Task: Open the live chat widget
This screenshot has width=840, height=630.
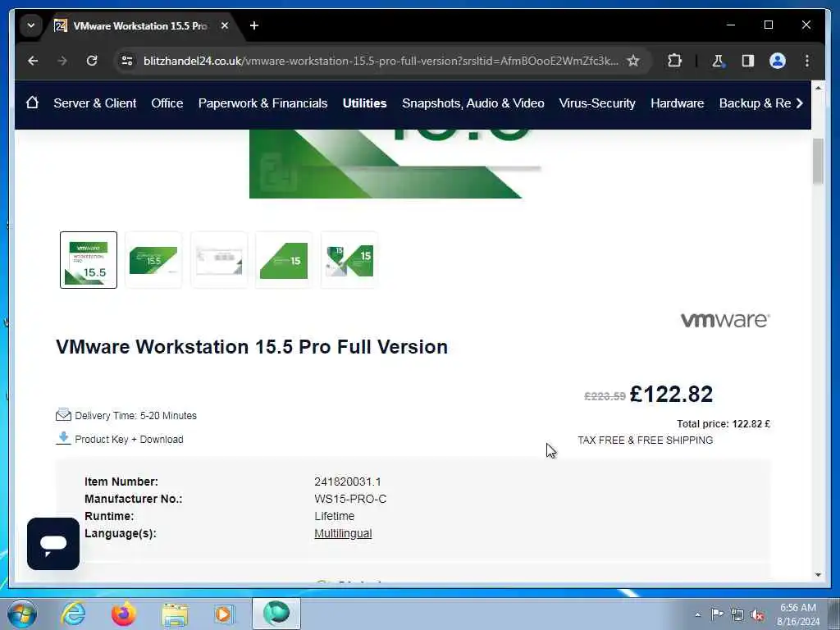Action: tap(53, 544)
